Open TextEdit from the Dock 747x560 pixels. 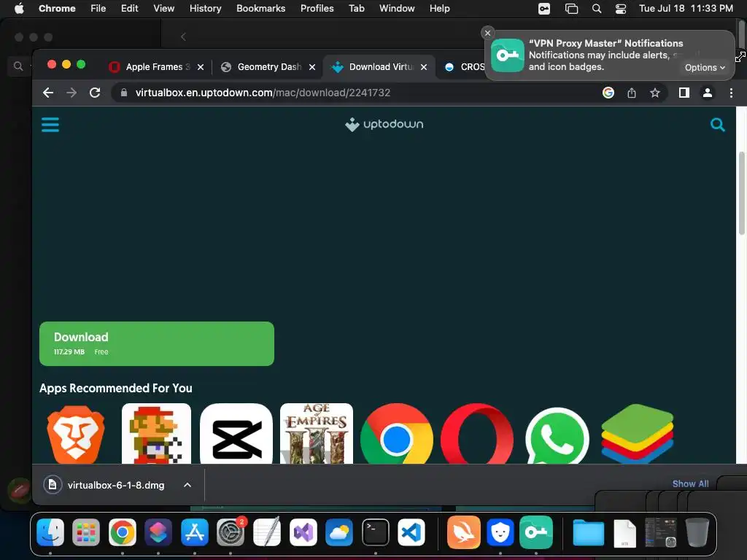point(267,532)
